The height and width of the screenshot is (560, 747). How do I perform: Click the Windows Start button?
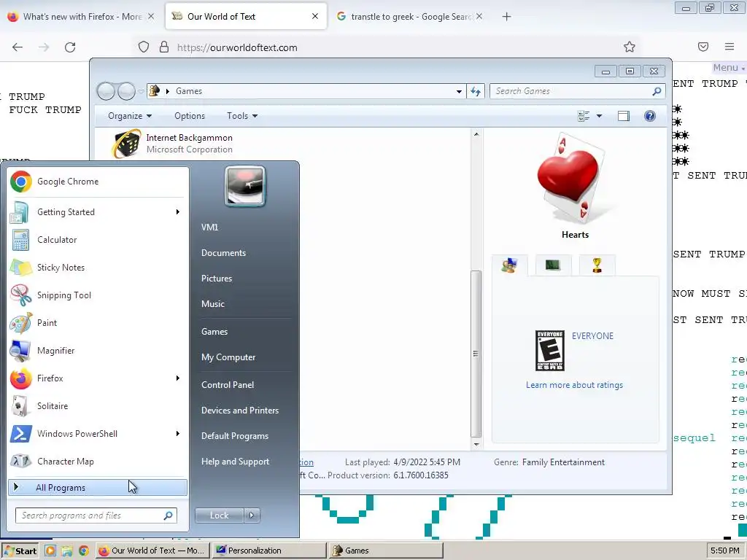(x=20, y=551)
